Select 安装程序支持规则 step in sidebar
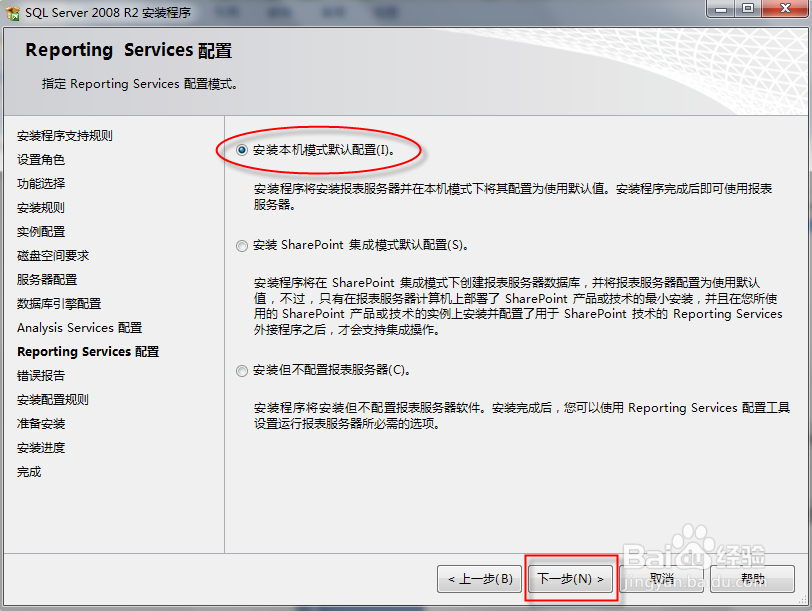Image resolution: width=812 pixels, height=611 pixels. tap(65, 136)
